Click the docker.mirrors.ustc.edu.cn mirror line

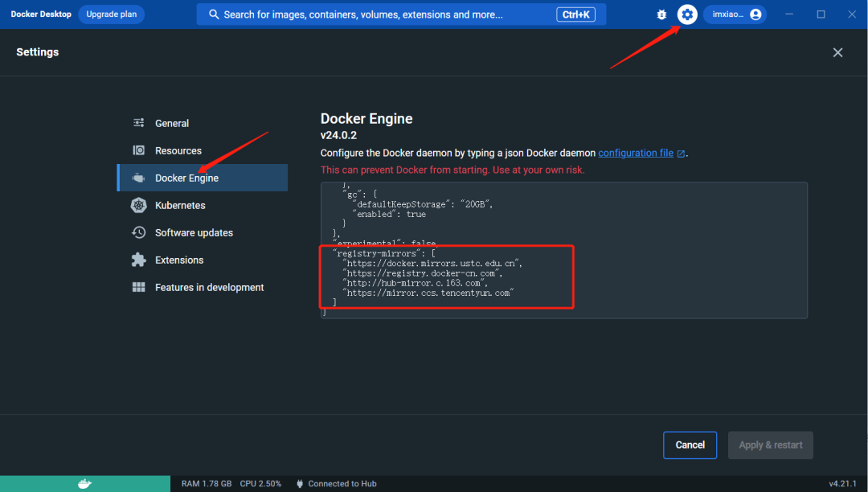432,264
